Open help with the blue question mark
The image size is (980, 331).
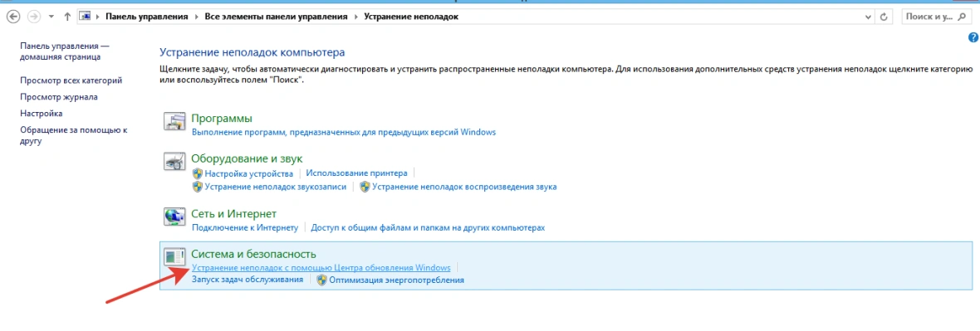pyautogui.click(x=973, y=38)
